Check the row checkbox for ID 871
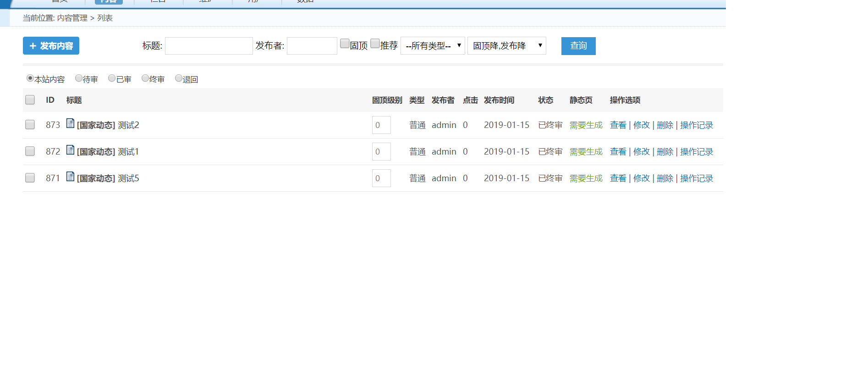The width and height of the screenshot is (868, 372). 30,178
